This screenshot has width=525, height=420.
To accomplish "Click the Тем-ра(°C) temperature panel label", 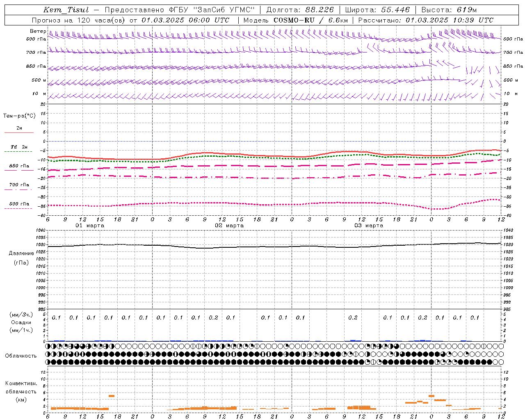I will [19, 116].
